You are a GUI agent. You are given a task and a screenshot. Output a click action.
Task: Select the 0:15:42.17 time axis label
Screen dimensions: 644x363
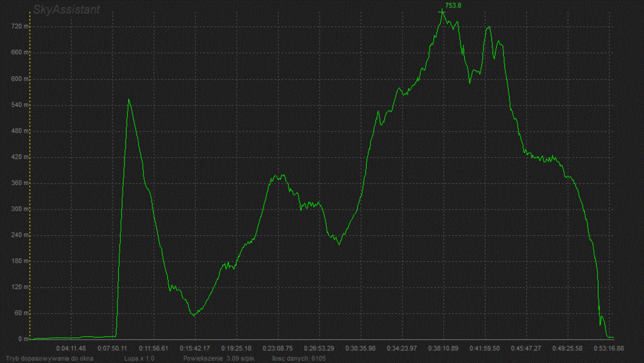click(194, 347)
